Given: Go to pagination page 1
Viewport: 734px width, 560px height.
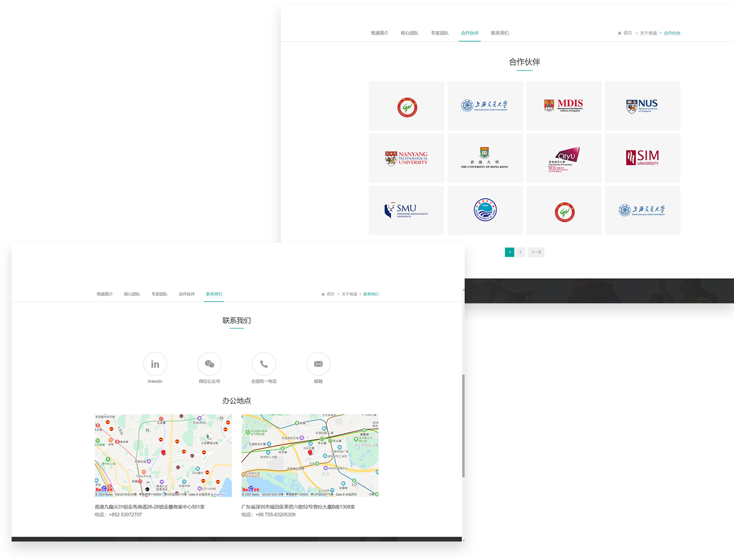Looking at the screenshot, I should pyautogui.click(x=510, y=252).
